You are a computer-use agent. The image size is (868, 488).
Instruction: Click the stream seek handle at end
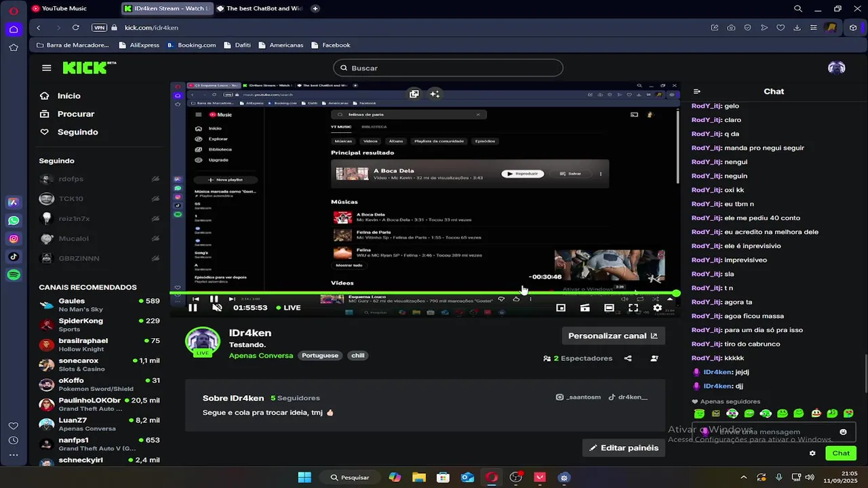[x=676, y=293]
